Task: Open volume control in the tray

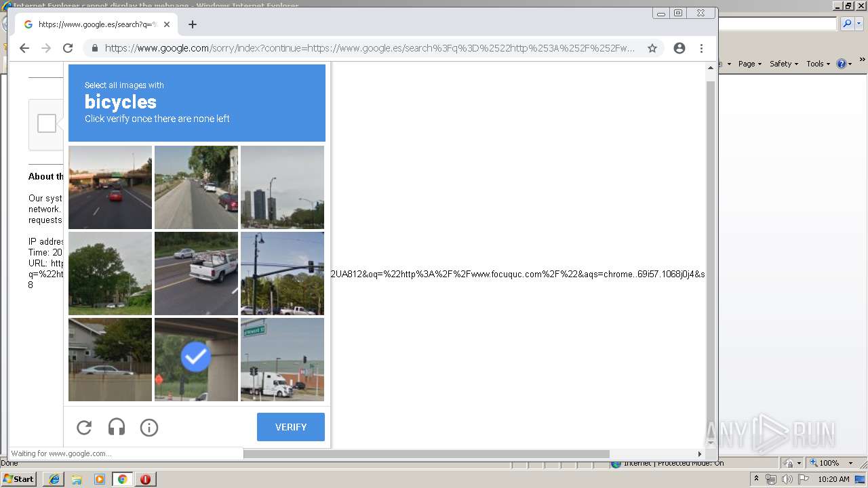Action: (x=787, y=479)
